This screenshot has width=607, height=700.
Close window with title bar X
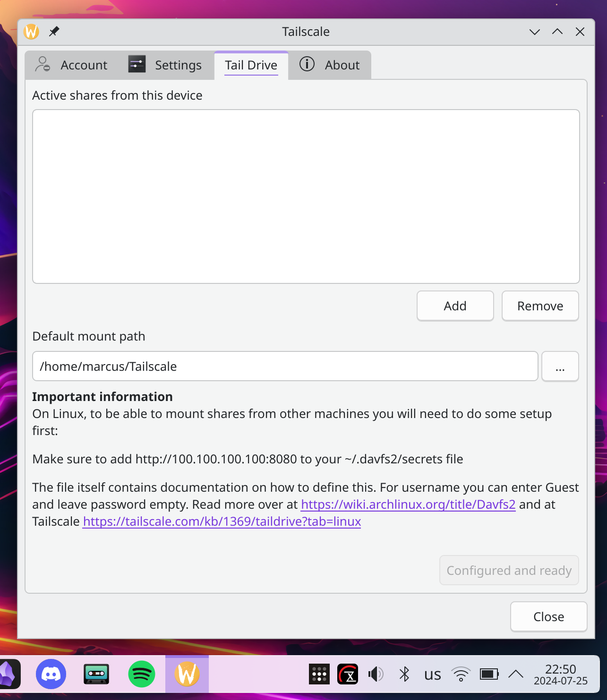580,32
